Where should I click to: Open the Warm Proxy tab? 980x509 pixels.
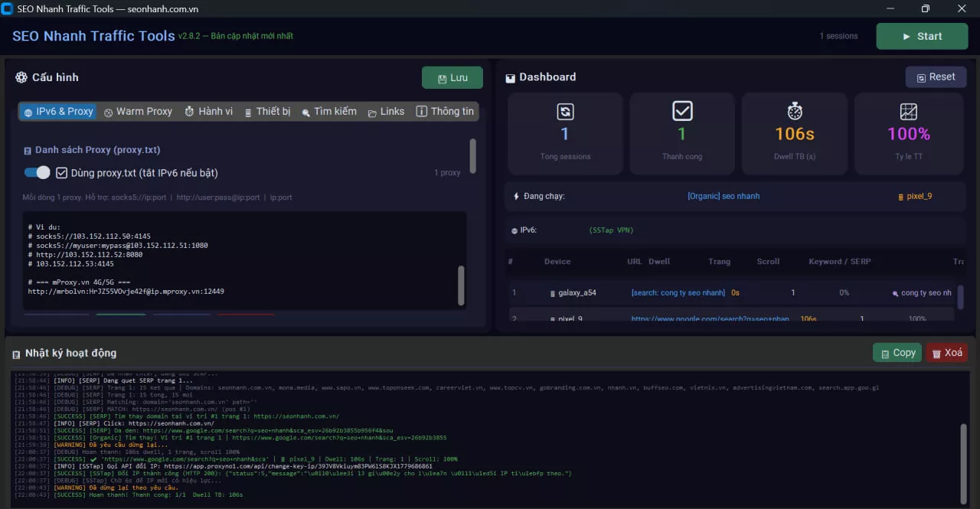[138, 112]
